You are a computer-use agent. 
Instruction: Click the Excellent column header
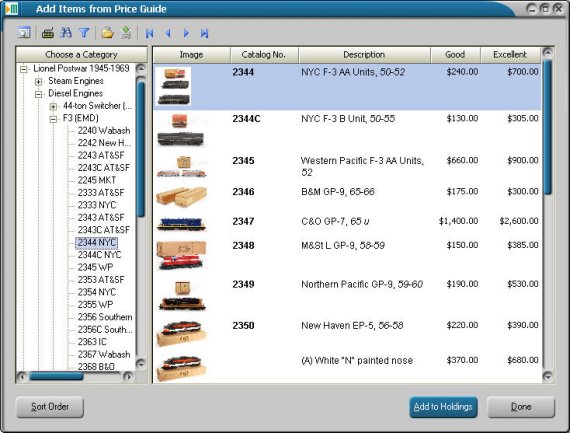pos(510,55)
